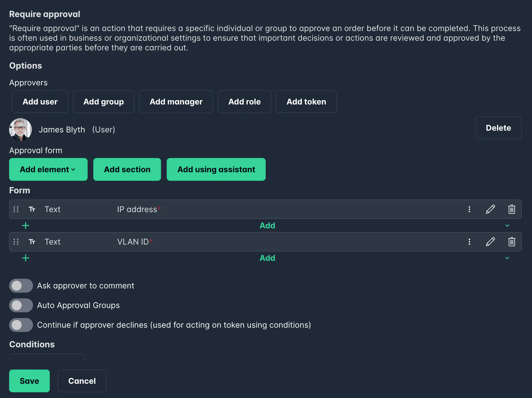Open the three-dot menu for IP address
The width and height of the screenshot is (532, 398).
point(469,209)
